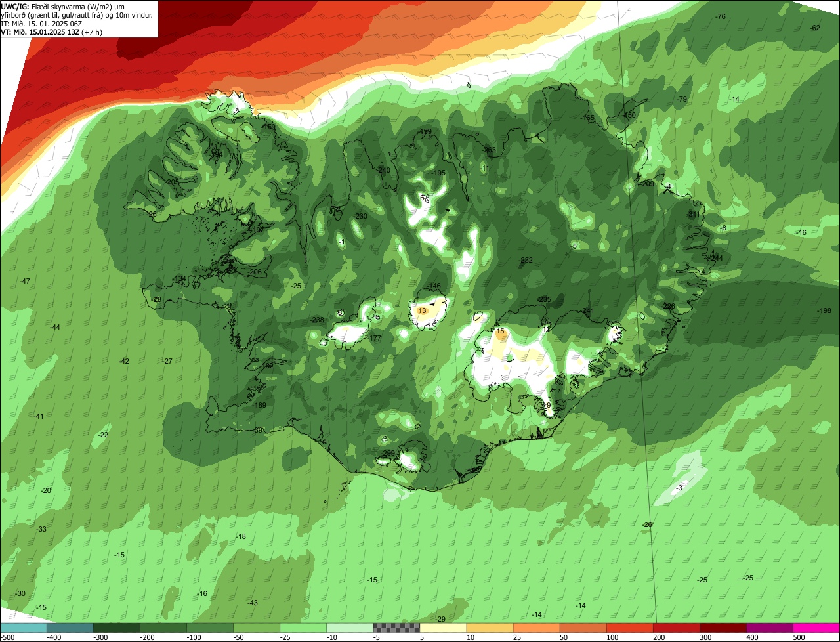The height and width of the screenshot is (642, 840).
Task: Select the checkered swatch between -5 and 5
Action: pos(396,628)
